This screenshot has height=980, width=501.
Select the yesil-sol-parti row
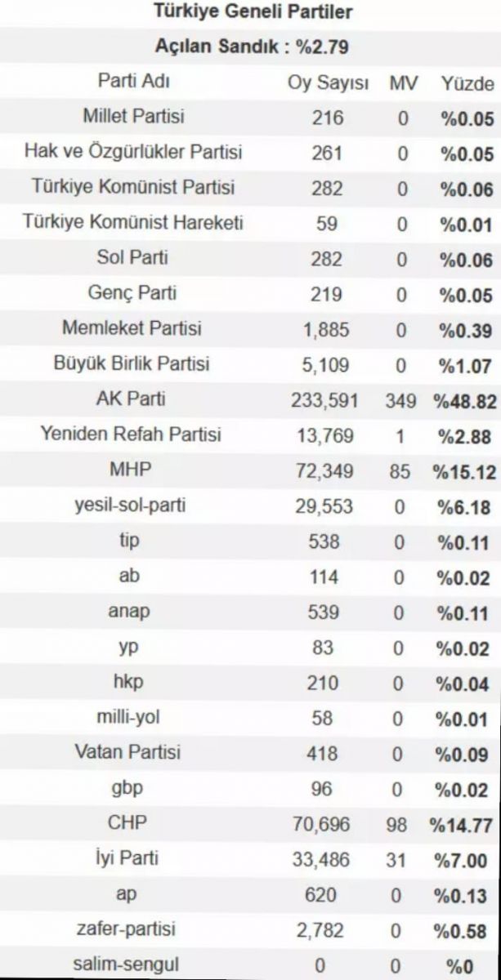point(250,506)
